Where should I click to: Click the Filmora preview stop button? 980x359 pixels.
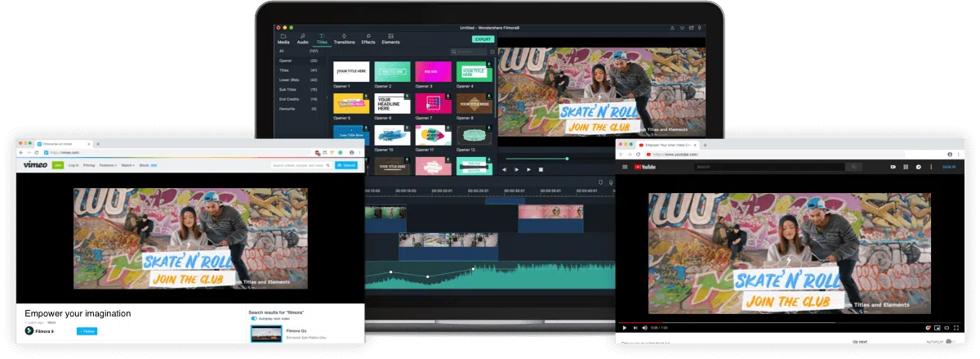coord(541,169)
